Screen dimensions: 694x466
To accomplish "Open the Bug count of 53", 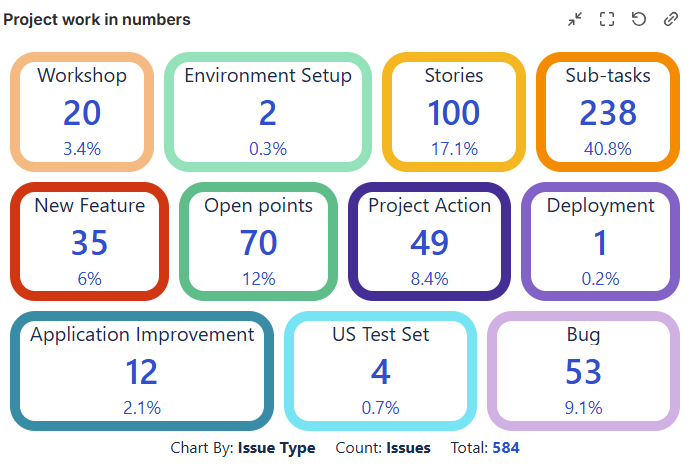I will coord(583,372).
